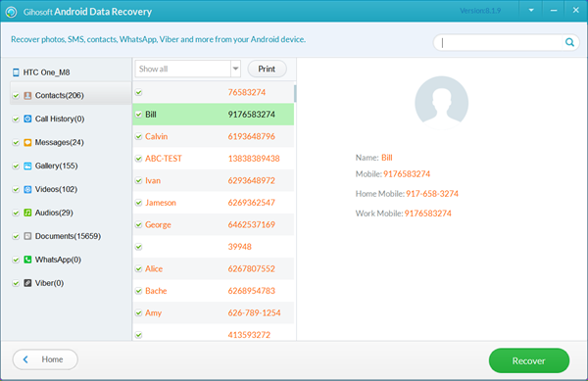Open the Show all filter dropdown arrow
Viewport: 588px width, 381px height.
point(235,69)
